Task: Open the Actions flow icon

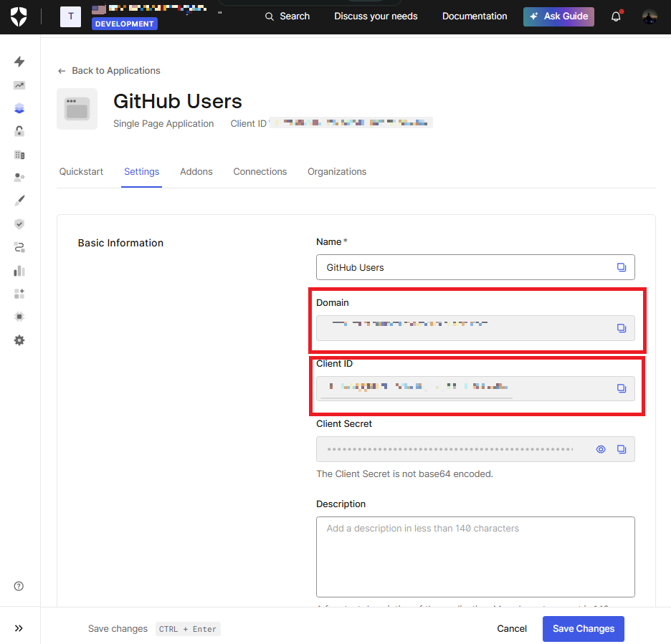Action: point(19,247)
